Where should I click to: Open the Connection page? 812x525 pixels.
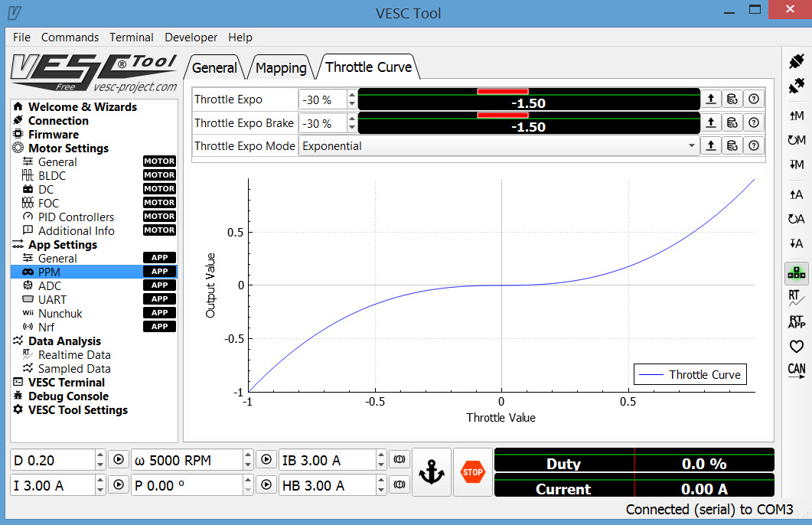(58, 121)
